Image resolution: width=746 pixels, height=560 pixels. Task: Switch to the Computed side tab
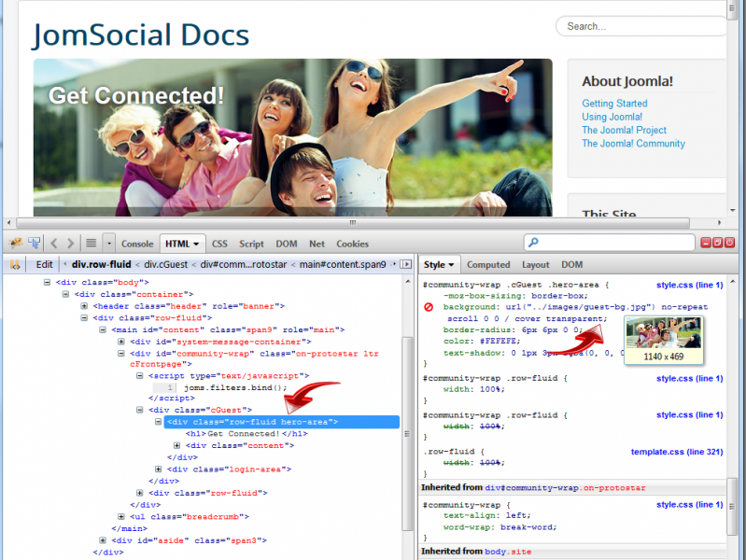[488, 264]
